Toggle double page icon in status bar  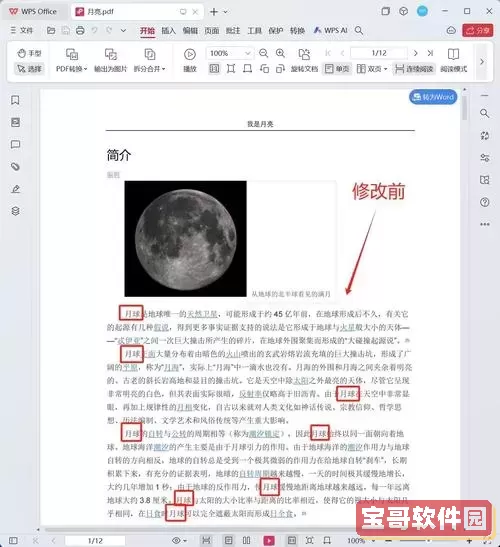[x=246, y=541]
